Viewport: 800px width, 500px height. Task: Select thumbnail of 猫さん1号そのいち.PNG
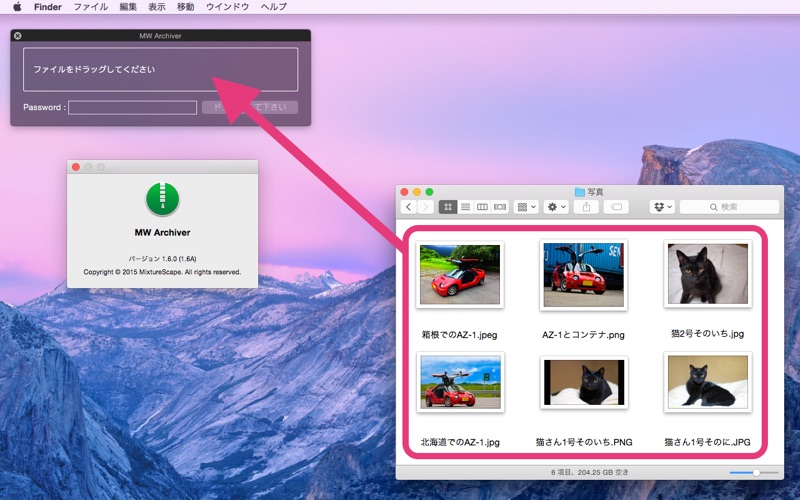click(584, 383)
